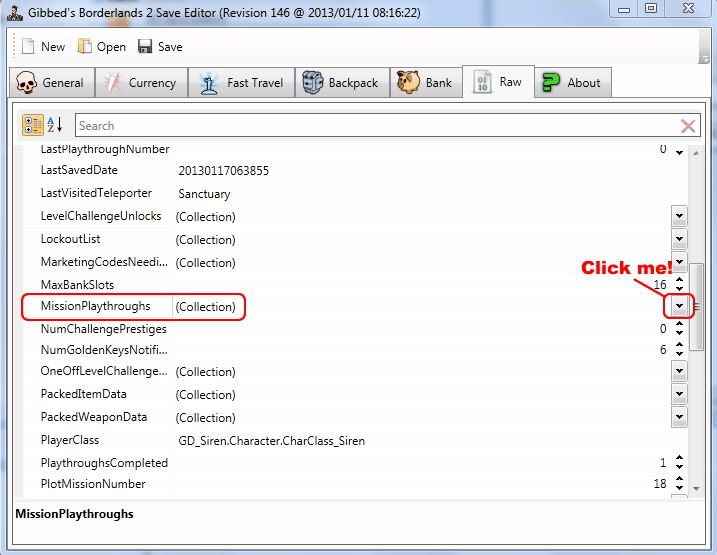Expand the PackedWeaponData collection dropdown
This screenshot has height=555, width=717.
tap(679, 417)
